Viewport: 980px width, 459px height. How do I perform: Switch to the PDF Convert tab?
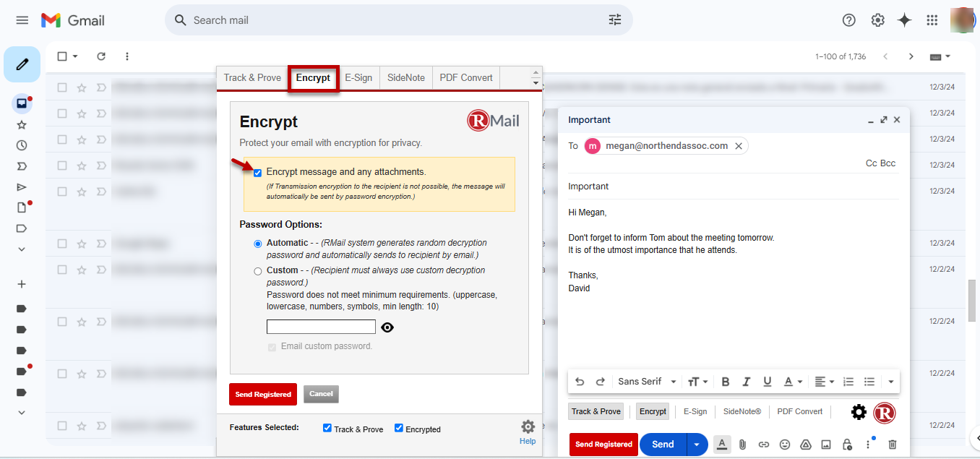(x=466, y=78)
